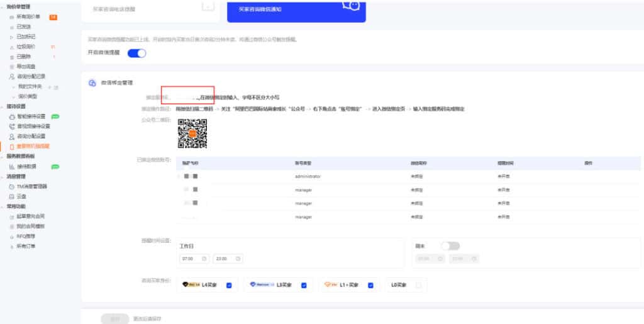Viewport: 644px width, 324px height.
Task: Toggle the 开启微信提醒 switch
Action: (136, 53)
